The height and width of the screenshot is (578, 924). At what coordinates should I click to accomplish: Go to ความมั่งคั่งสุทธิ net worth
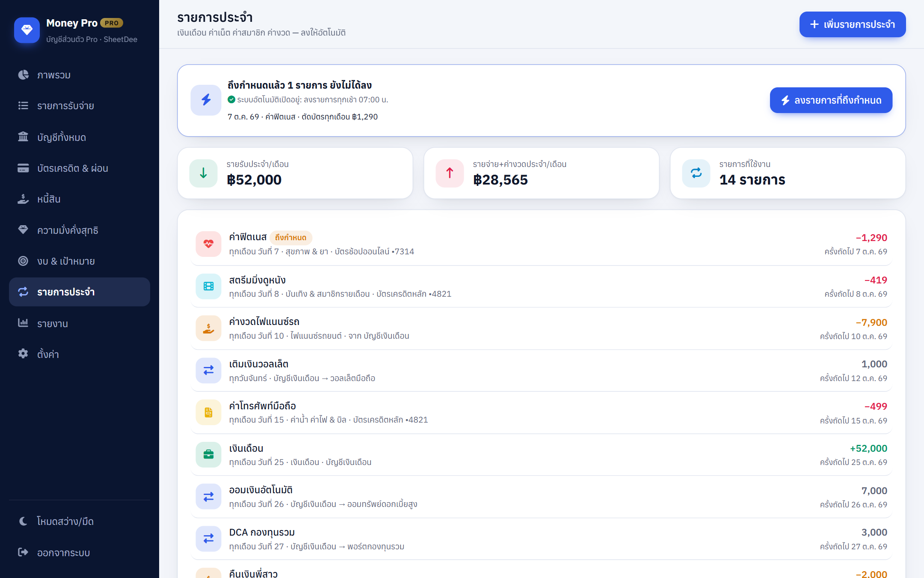(80, 230)
